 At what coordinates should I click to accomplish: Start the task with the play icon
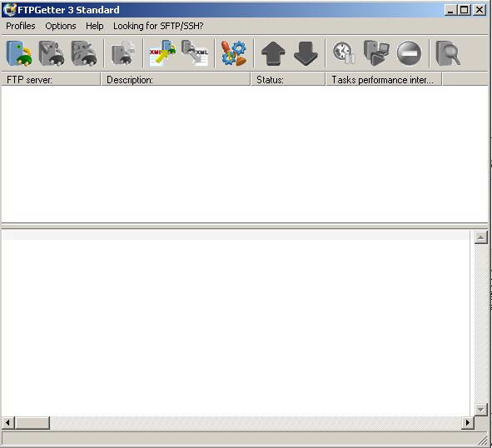click(x=376, y=53)
